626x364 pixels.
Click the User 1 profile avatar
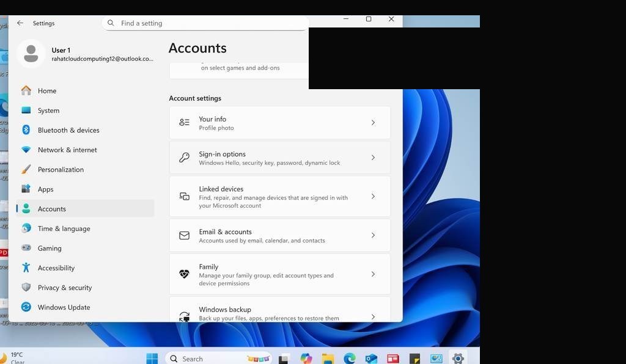31,54
